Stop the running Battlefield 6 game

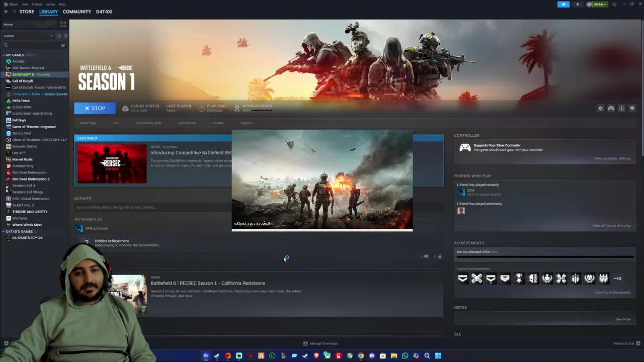click(95, 108)
